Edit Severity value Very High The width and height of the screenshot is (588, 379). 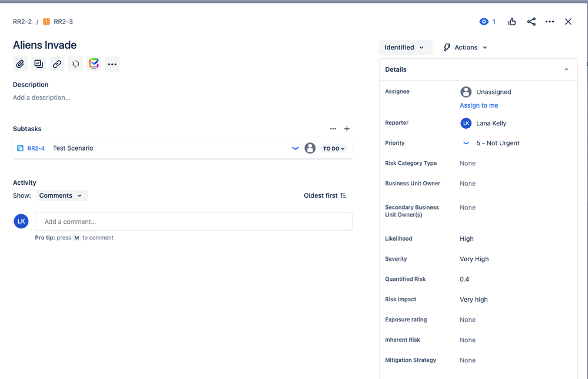pyautogui.click(x=474, y=259)
